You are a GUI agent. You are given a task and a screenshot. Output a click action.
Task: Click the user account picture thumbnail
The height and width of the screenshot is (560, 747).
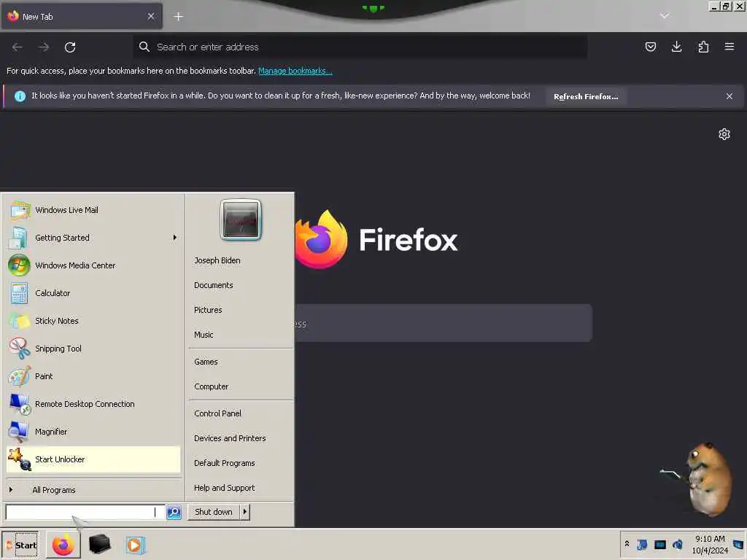click(241, 219)
